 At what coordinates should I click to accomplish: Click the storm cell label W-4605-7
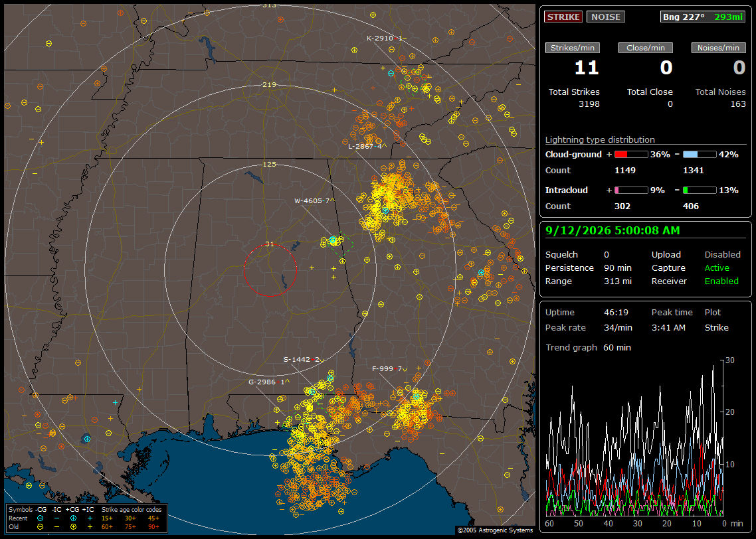[314, 201]
